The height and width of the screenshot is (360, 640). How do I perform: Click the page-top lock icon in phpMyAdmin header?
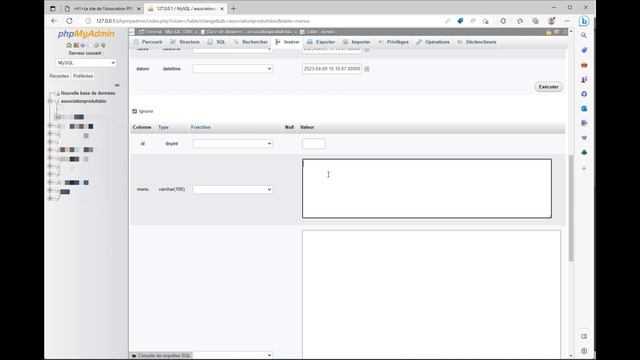coord(549,32)
